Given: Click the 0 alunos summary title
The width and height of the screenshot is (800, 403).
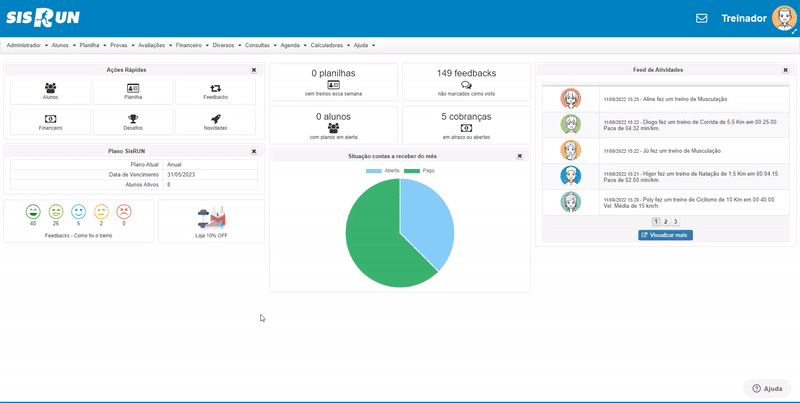Looking at the screenshot, I should click(333, 116).
